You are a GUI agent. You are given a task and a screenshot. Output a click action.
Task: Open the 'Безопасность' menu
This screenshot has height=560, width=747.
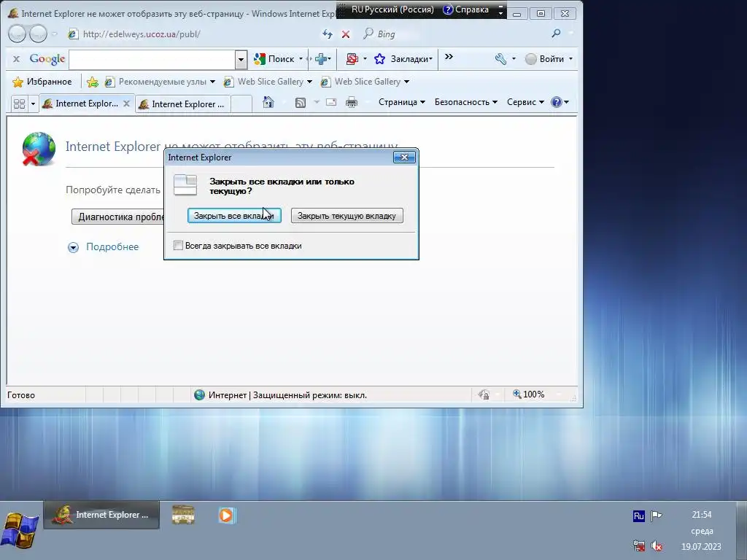(x=465, y=102)
